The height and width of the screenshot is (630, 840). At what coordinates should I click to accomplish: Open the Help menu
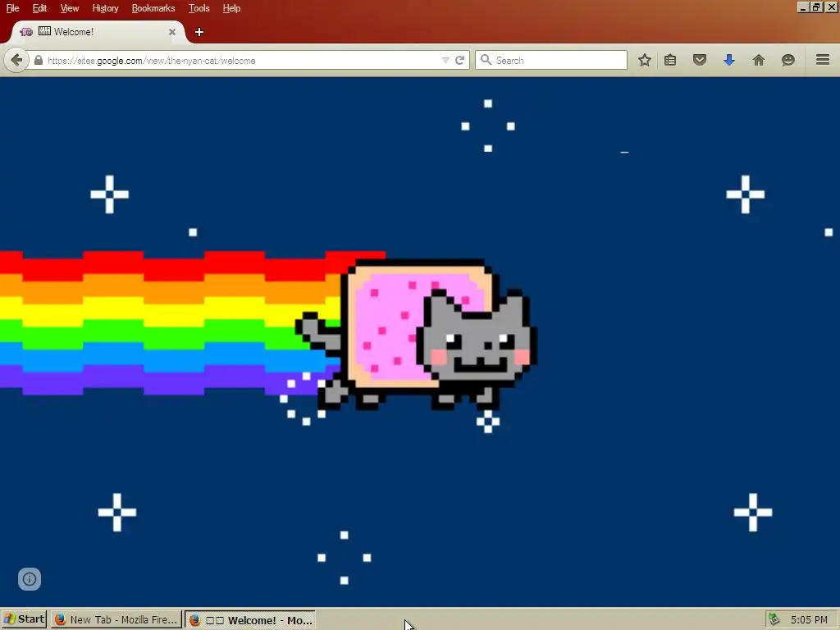231,8
